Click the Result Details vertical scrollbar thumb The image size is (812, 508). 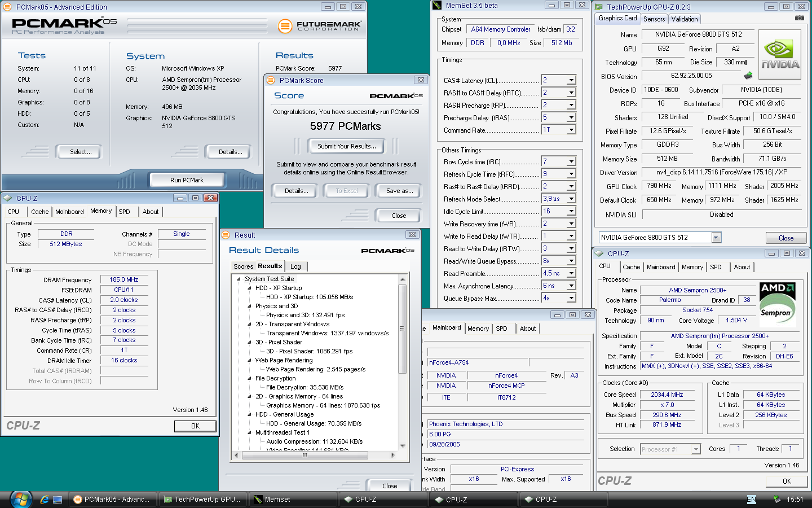[403, 329]
